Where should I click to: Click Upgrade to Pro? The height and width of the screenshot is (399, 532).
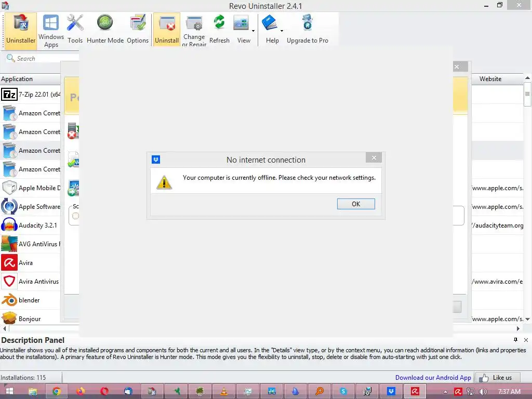pyautogui.click(x=308, y=30)
